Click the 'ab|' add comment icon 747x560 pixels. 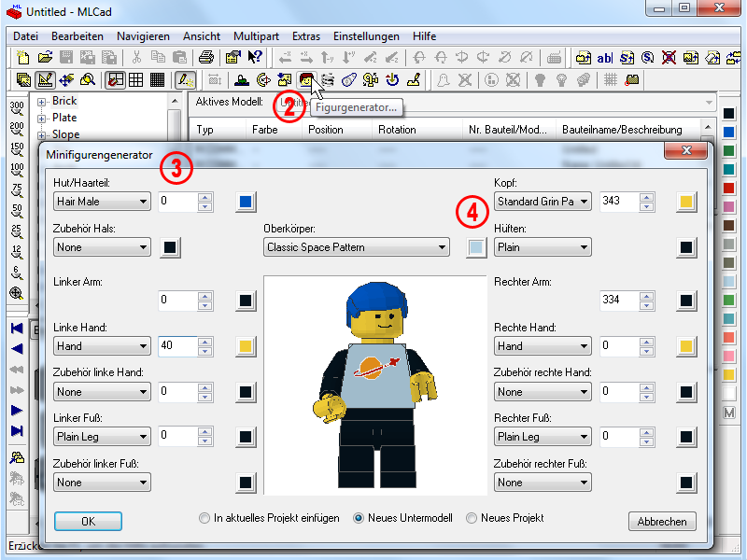604,58
